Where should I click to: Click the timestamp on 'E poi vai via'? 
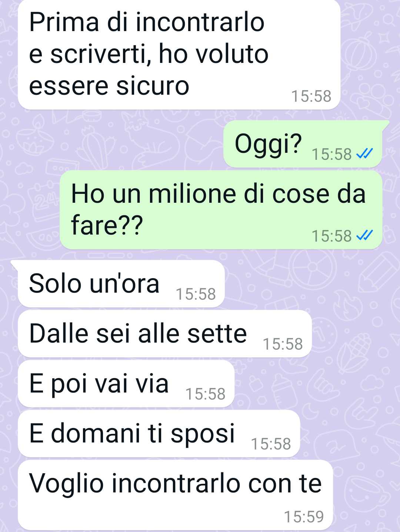pyautogui.click(x=205, y=394)
